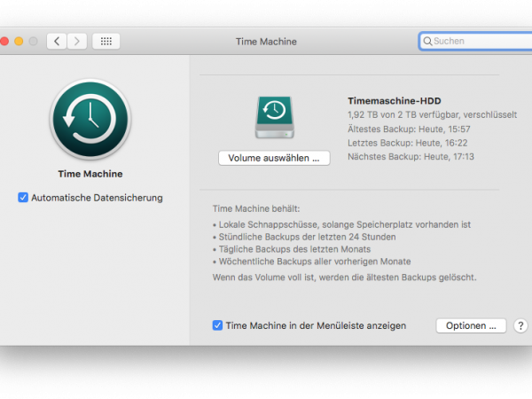The width and height of the screenshot is (532, 399).
Task: Disable Time Machine in der Menüleiste anzeigen
Action: click(218, 325)
